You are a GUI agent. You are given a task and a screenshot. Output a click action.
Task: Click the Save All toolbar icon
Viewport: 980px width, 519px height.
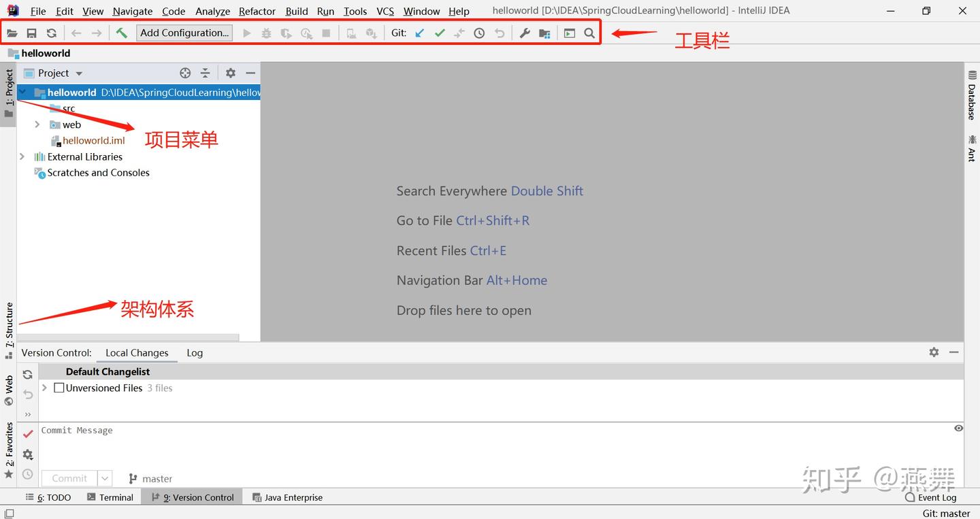click(31, 33)
